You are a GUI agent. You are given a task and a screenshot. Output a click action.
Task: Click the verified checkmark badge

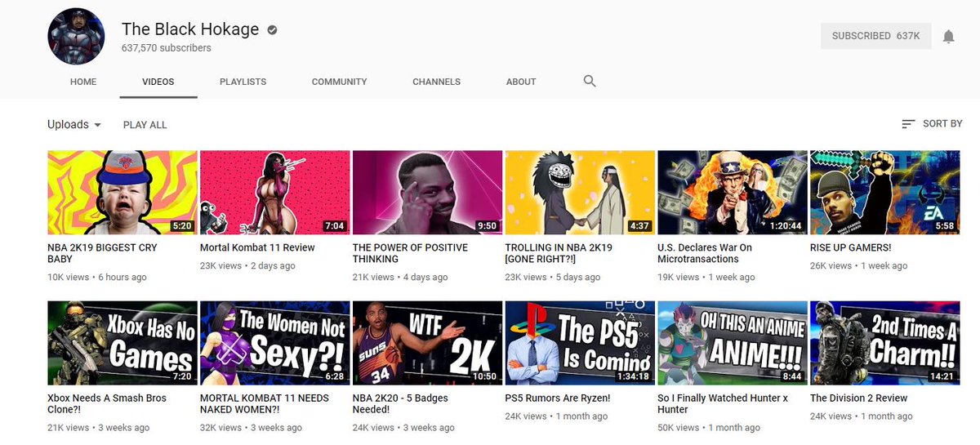coord(272,30)
